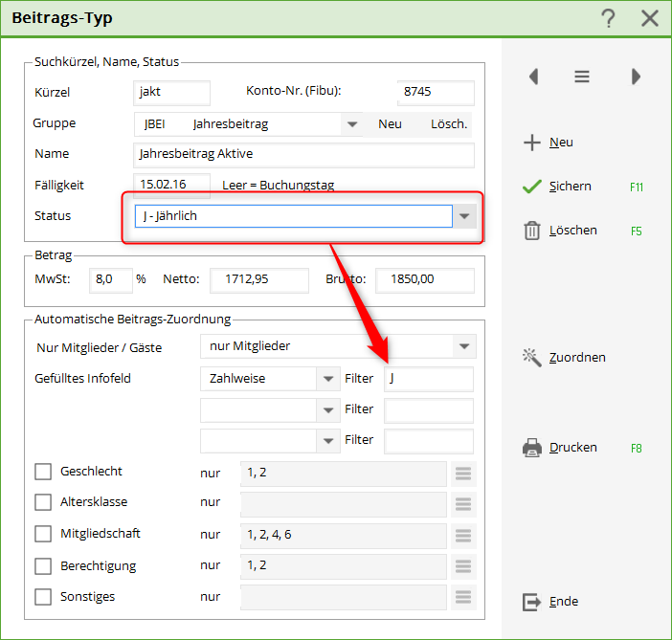The image size is (672, 640).
Task: Open the Geschlecht selection list icon
Action: click(x=463, y=474)
